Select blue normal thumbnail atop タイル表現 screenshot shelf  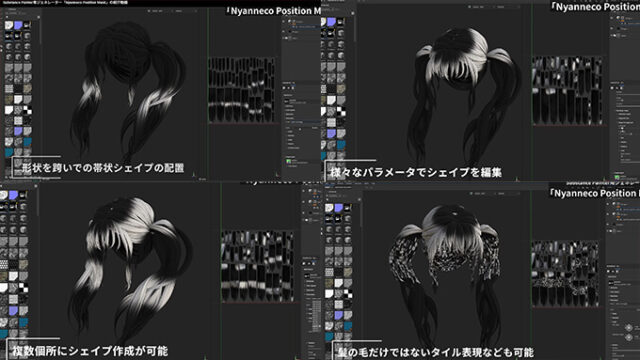coord(338,208)
